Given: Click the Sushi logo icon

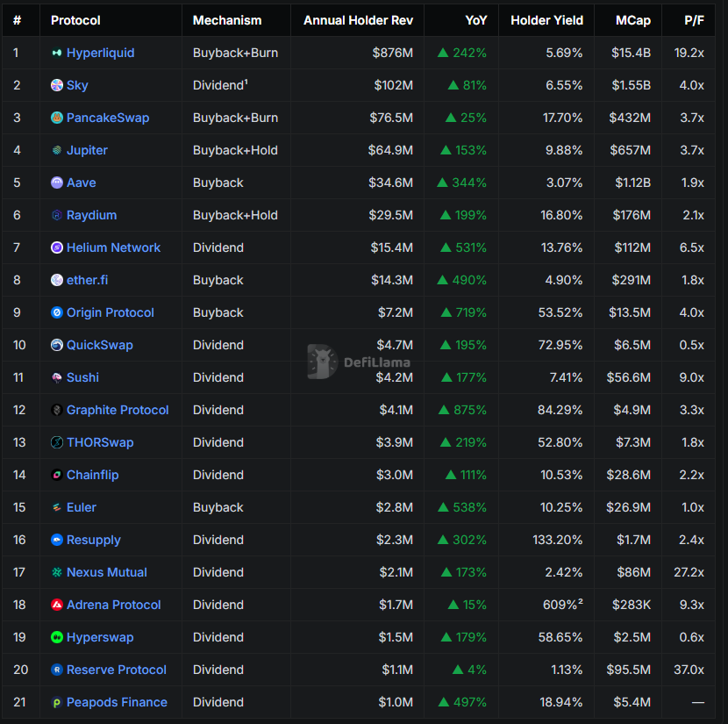Looking at the screenshot, I should click(57, 377).
